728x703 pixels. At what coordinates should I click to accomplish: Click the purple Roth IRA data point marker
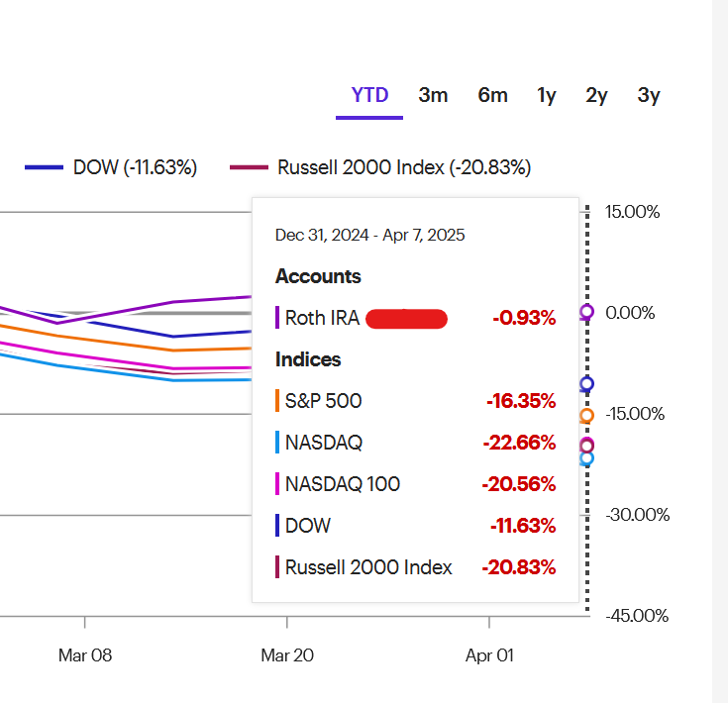click(x=586, y=311)
